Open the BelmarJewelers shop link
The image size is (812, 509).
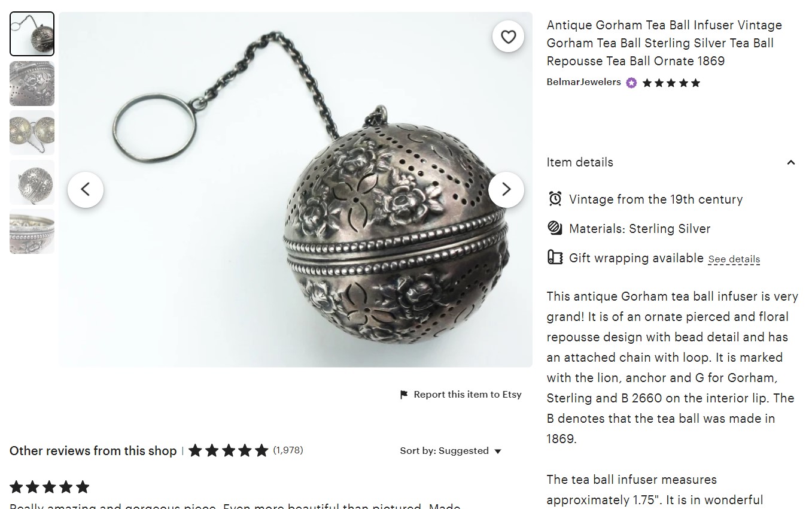583,82
